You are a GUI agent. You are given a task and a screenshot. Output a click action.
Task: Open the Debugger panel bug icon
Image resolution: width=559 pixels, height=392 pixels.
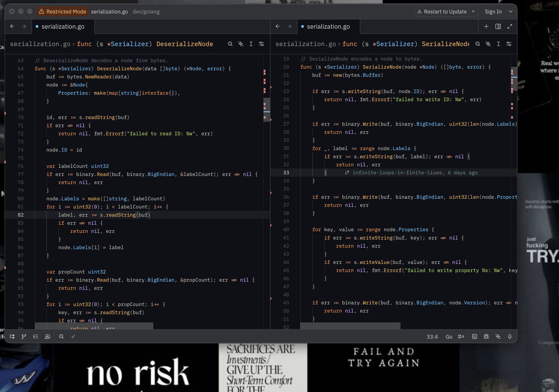(486, 336)
